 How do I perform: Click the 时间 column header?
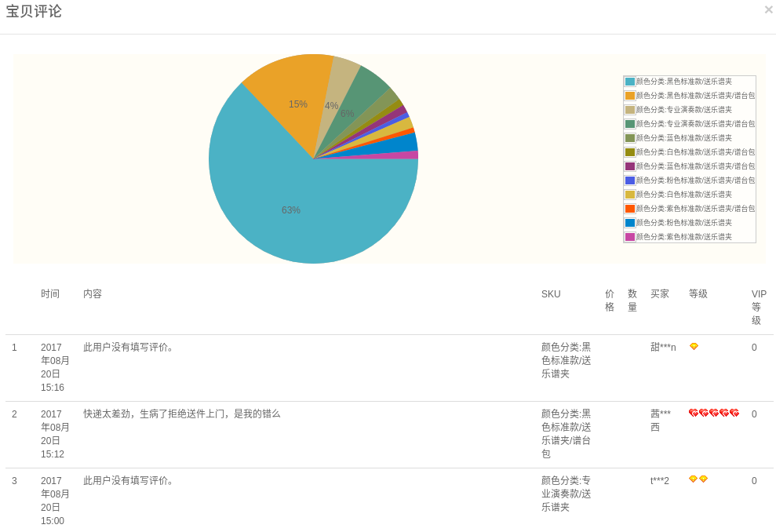click(x=50, y=294)
